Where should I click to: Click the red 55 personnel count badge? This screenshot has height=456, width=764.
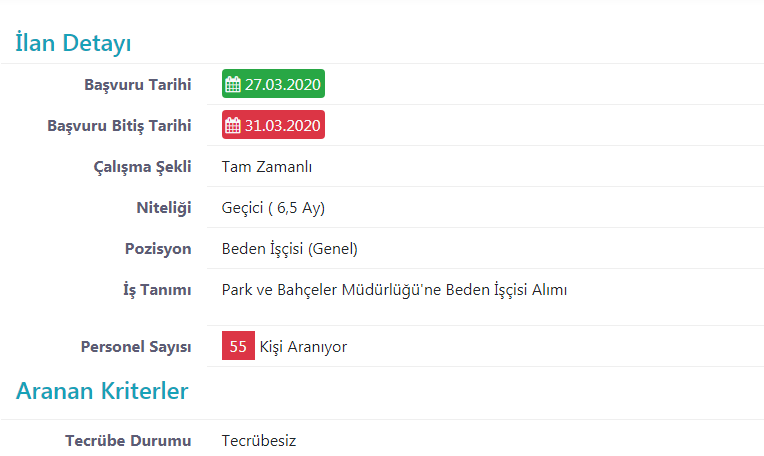pyautogui.click(x=238, y=345)
